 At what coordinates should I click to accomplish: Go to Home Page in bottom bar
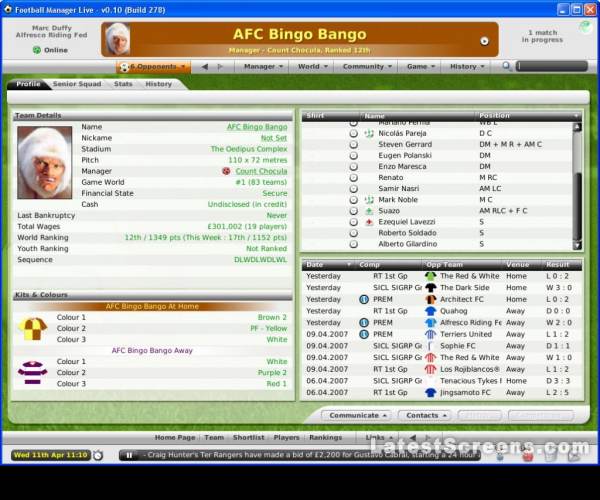click(x=175, y=438)
